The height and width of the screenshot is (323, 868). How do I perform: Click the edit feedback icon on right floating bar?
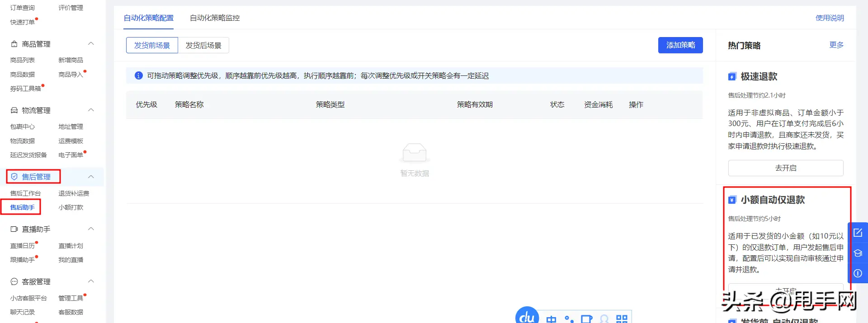pos(858,233)
